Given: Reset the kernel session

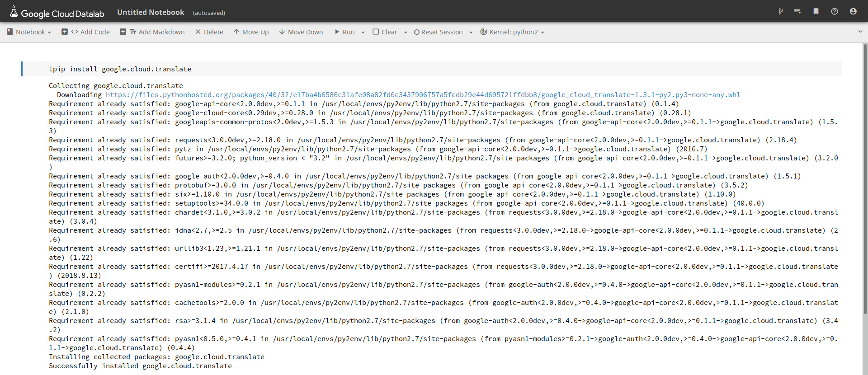Looking at the screenshot, I should [438, 32].
